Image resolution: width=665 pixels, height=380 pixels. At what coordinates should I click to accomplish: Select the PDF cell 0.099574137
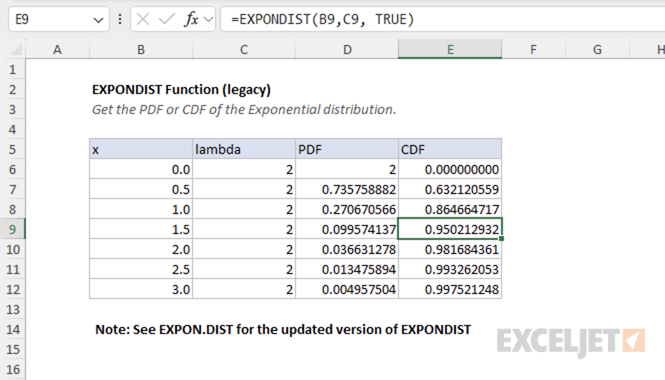point(347,229)
